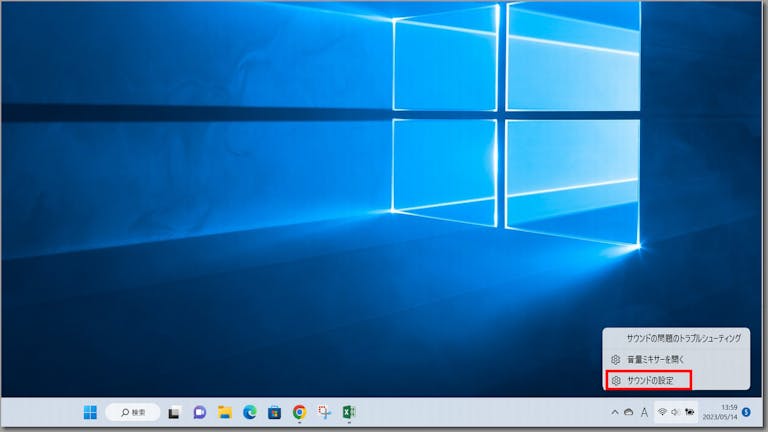Open the clock and date 13:59
768x432 pixels.
[x=720, y=412]
